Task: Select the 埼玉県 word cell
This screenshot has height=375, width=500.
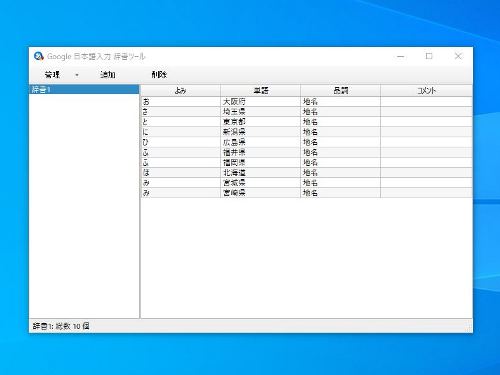Action: [260, 112]
